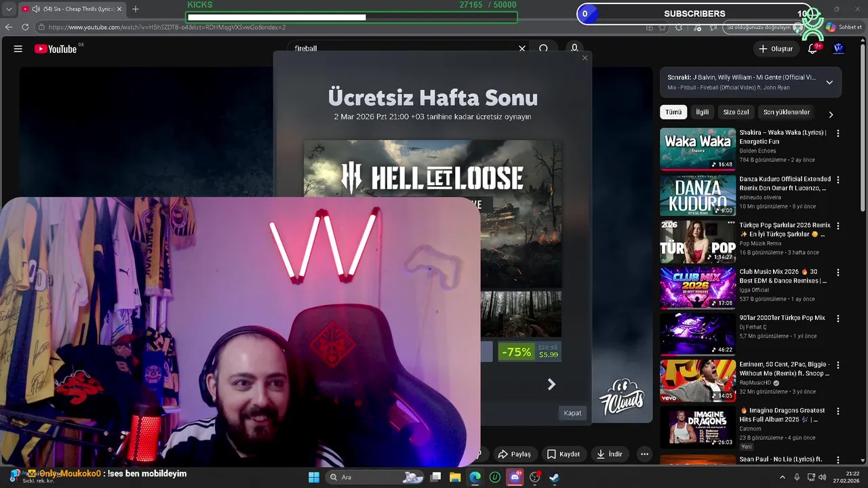Click the Kapat button in Steam popup
Viewport: 868px width, 488px height.
[572, 413]
